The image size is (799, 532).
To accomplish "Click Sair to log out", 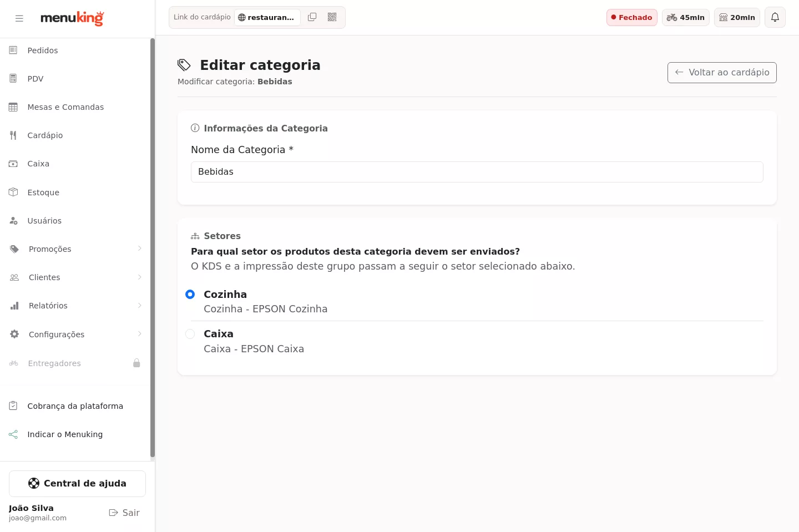I will click(x=124, y=513).
